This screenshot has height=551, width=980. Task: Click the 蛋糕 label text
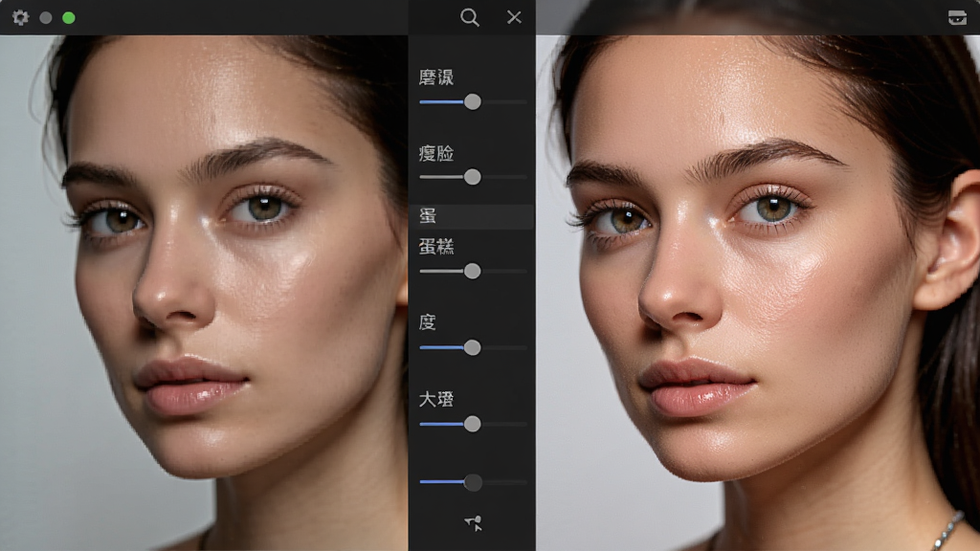436,247
